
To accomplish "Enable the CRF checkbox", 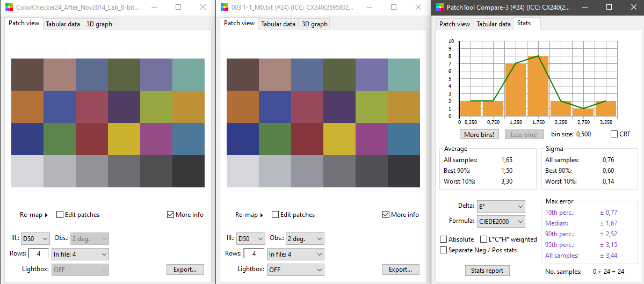I will pyautogui.click(x=614, y=134).
